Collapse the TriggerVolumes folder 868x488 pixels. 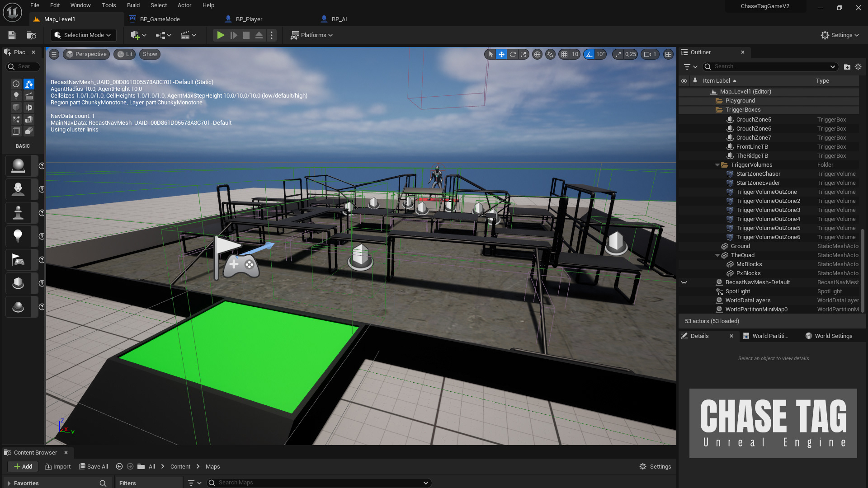[x=717, y=165]
